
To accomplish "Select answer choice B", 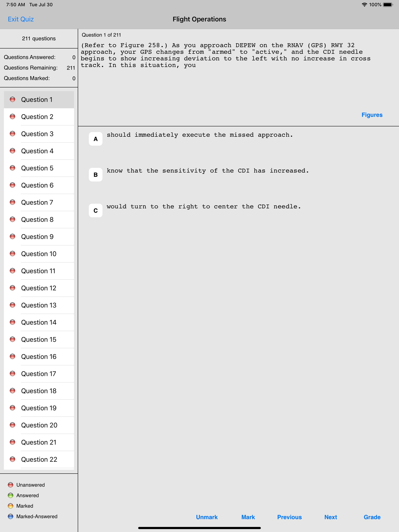I will 95,175.
